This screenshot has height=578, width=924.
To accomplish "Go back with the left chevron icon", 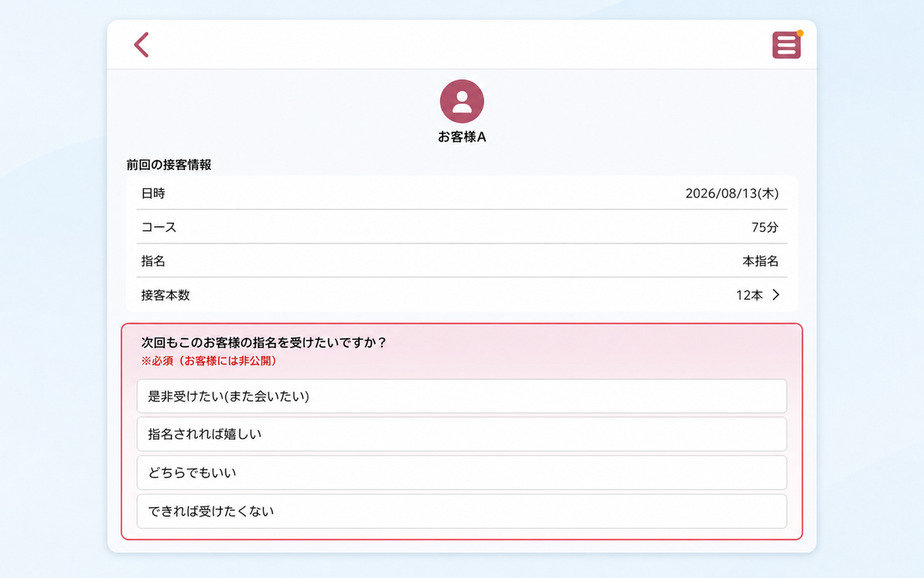I will [x=142, y=45].
